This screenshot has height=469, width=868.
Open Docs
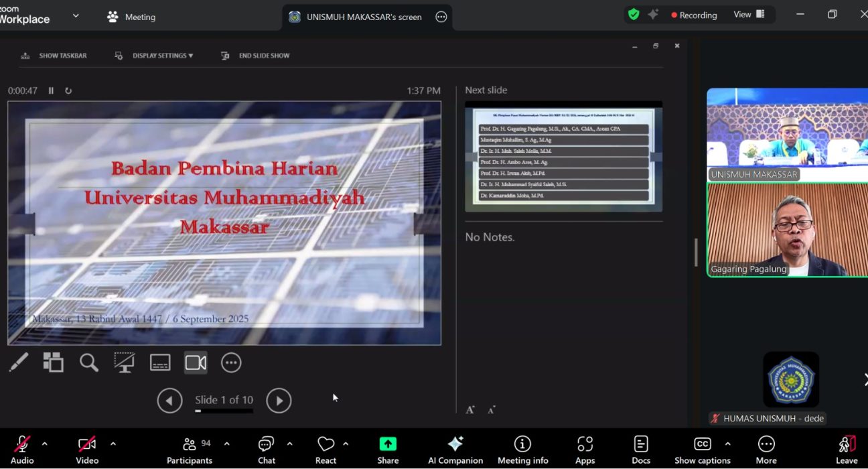(641, 450)
